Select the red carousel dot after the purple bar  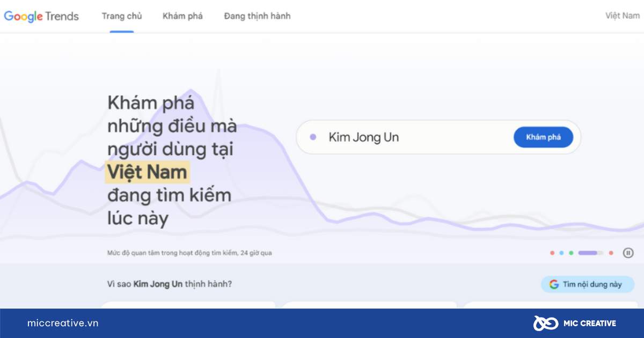pos(611,253)
